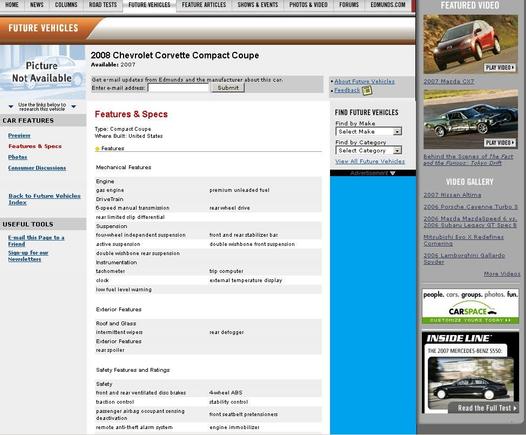
Task: Open the CarSpace banner
Action: (x=470, y=306)
